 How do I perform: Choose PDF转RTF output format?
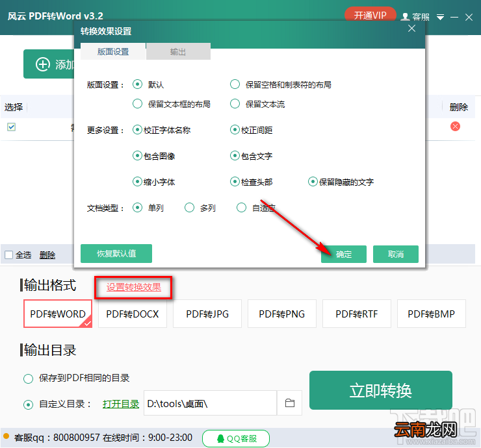(357, 314)
